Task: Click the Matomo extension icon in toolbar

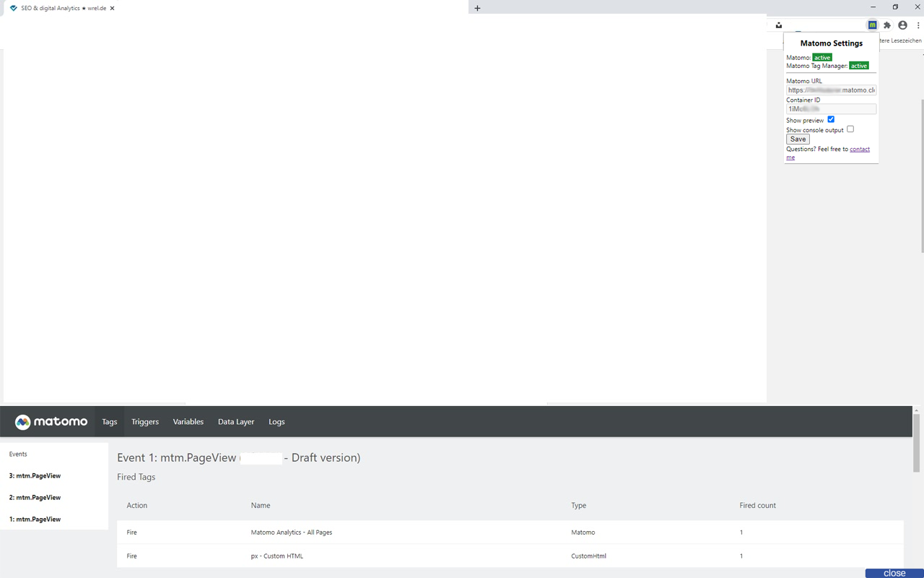Action: tap(872, 25)
